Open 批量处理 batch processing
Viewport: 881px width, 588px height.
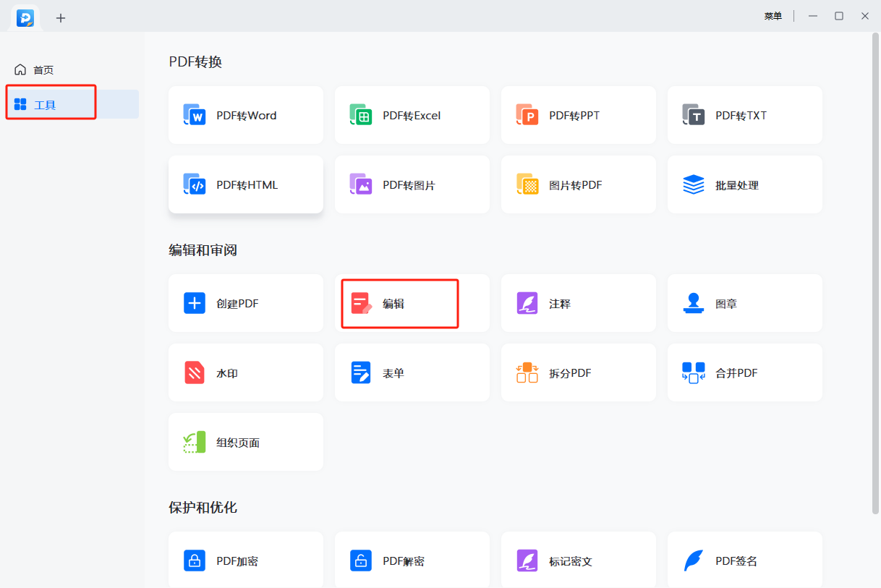pyautogui.click(x=744, y=185)
